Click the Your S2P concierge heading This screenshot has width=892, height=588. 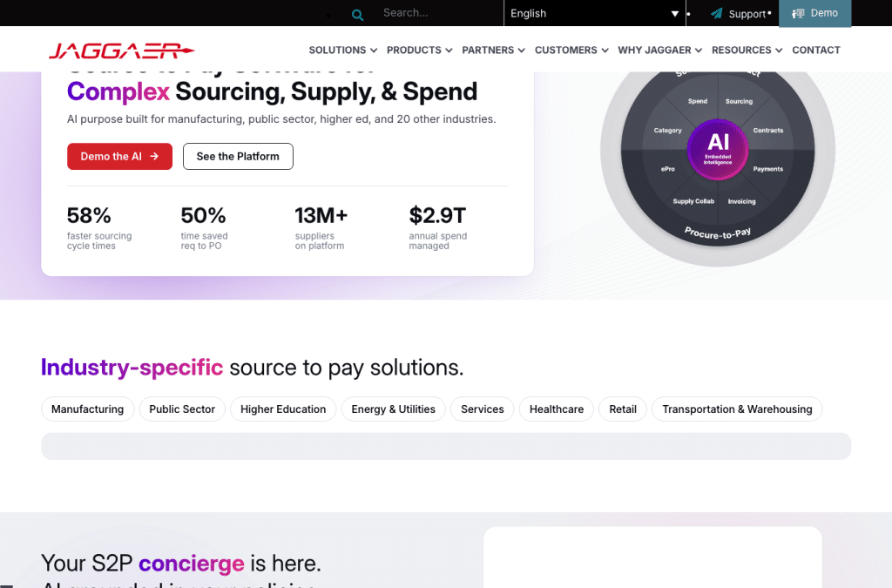click(181, 564)
